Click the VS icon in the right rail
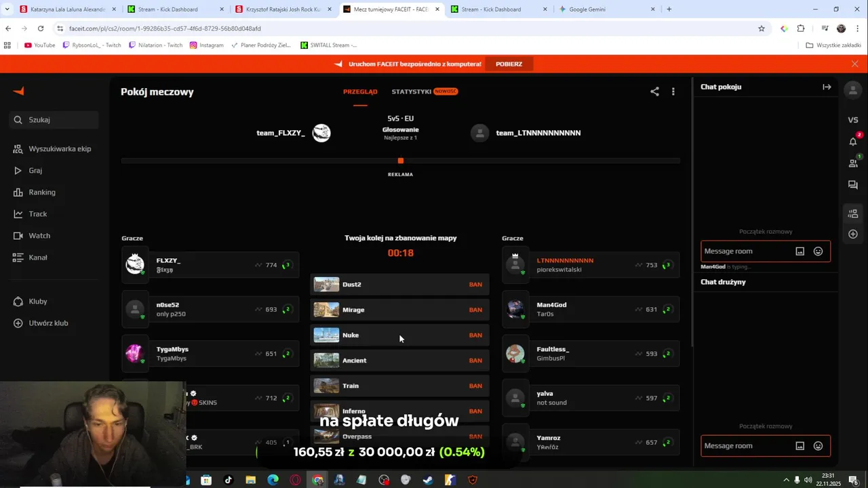 tap(853, 120)
